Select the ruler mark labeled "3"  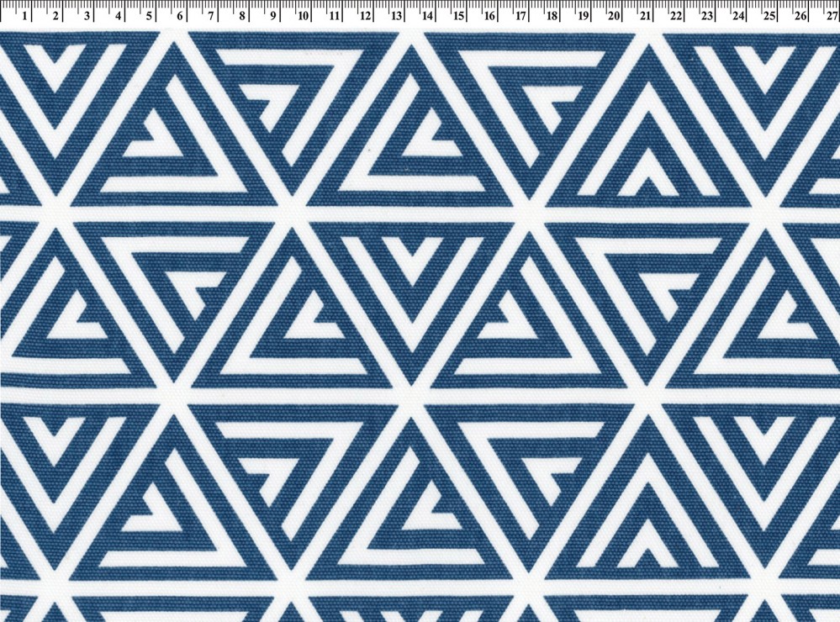coord(87,16)
